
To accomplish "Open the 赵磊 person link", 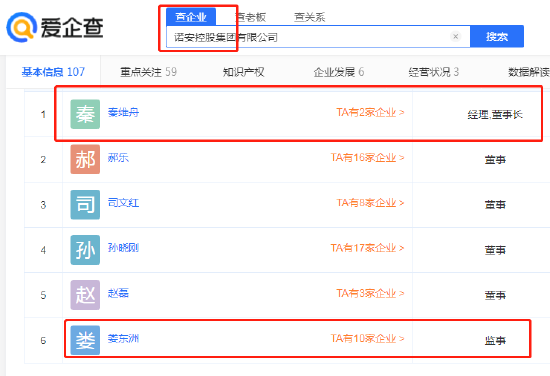I will coord(118,293).
